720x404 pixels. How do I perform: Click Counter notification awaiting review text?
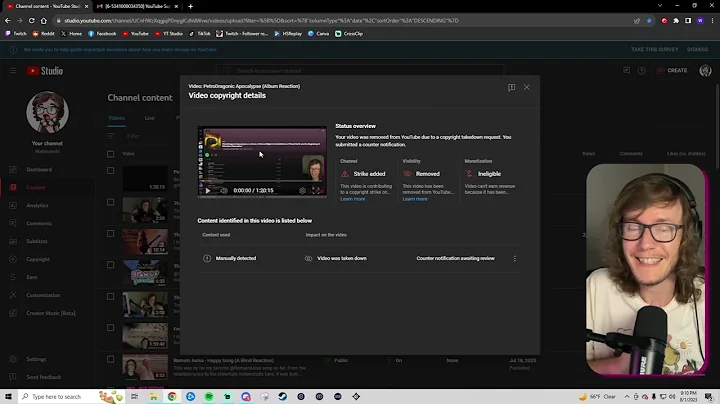456,258
